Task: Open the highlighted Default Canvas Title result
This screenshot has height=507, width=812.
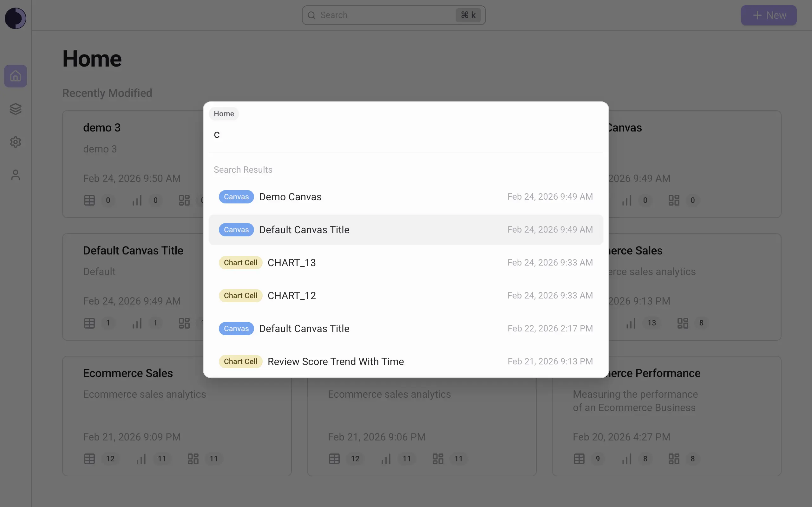Action: coord(304,229)
